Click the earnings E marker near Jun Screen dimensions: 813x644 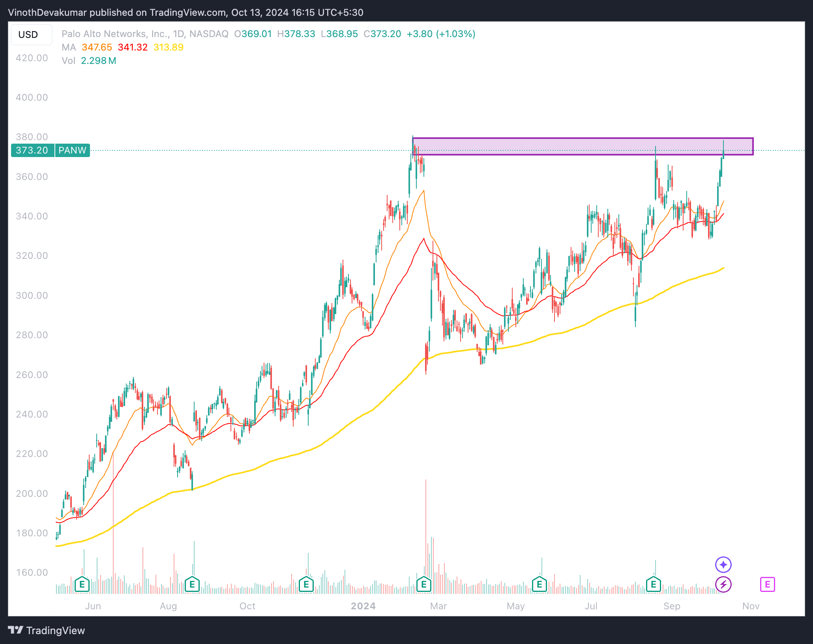click(82, 584)
